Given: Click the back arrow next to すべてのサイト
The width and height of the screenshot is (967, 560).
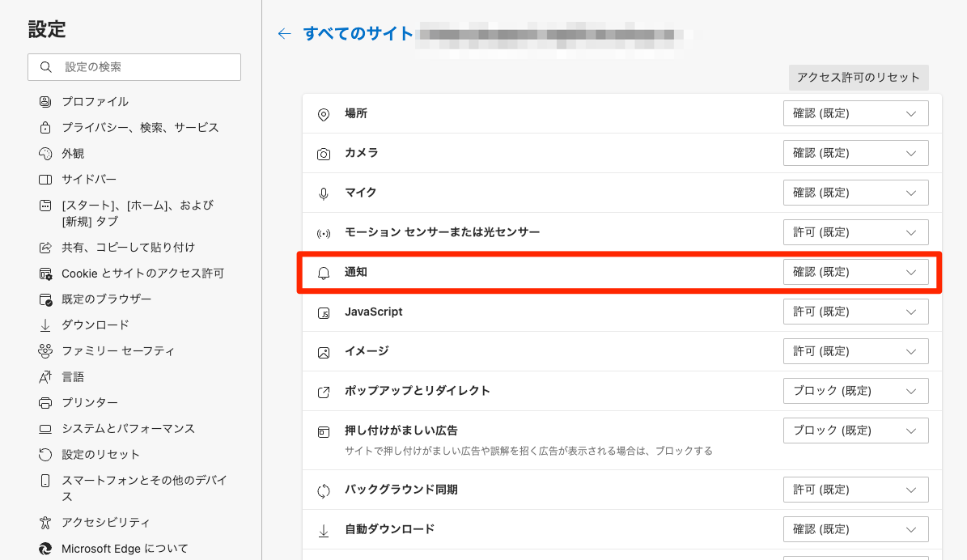Looking at the screenshot, I should pos(284,34).
